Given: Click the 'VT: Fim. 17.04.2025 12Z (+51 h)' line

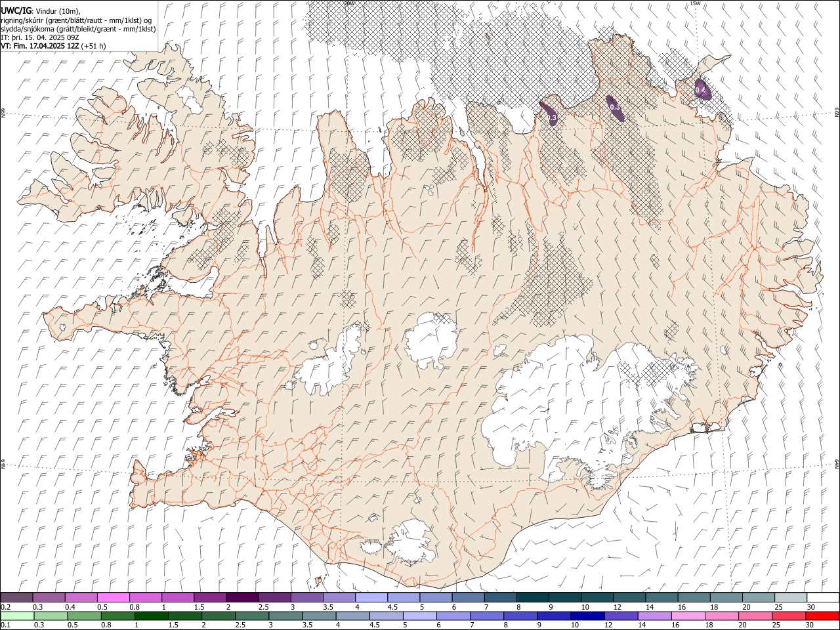Looking at the screenshot, I should (x=53, y=46).
